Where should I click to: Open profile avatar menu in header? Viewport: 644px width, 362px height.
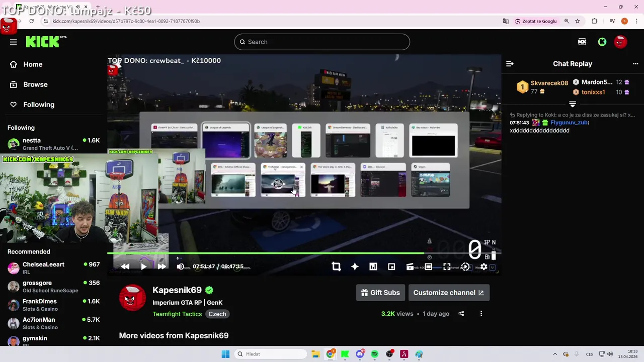click(x=620, y=42)
